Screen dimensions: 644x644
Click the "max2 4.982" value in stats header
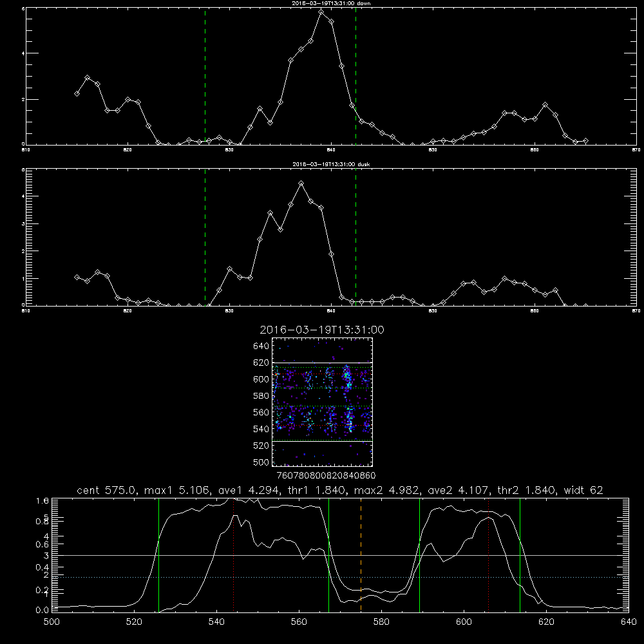coord(387,490)
